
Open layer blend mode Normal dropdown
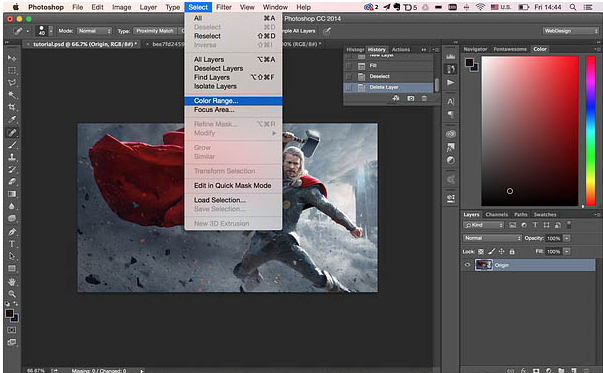[x=492, y=238]
